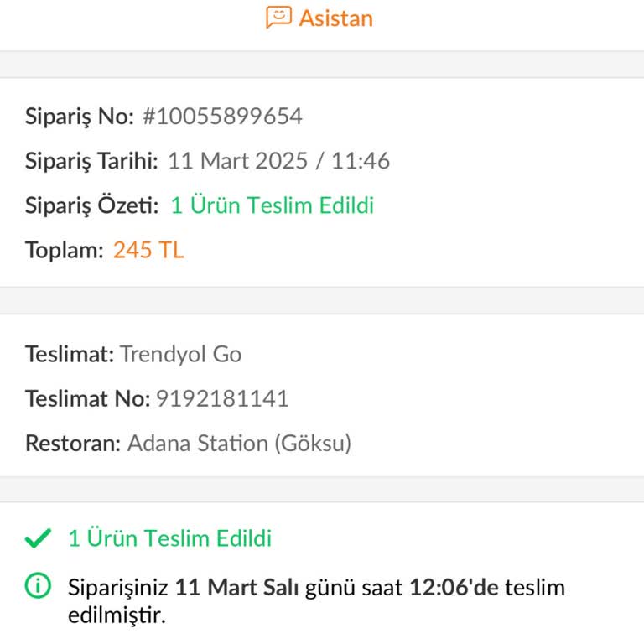This screenshot has height=644, width=644.
Task: Click the Sipariş Tarihi label
Action: (91, 161)
